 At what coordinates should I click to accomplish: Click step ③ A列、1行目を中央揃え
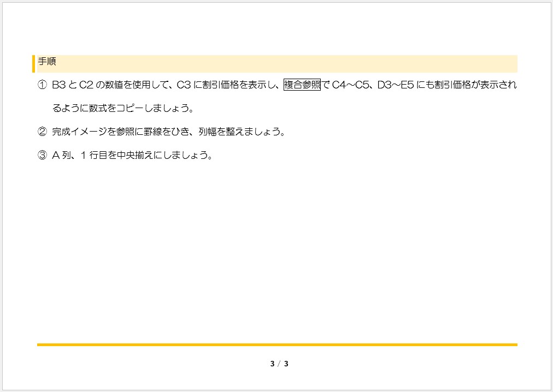pyautogui.click(x=125, y=155)
